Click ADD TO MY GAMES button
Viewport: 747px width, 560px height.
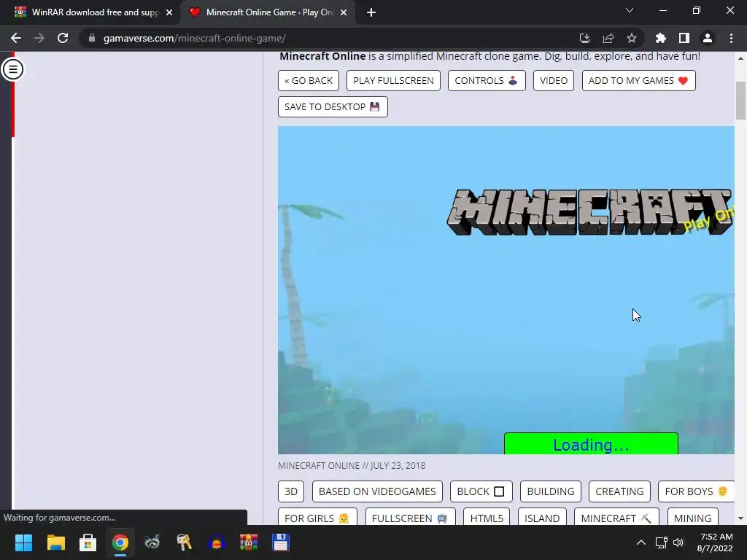tap(639, 80)
